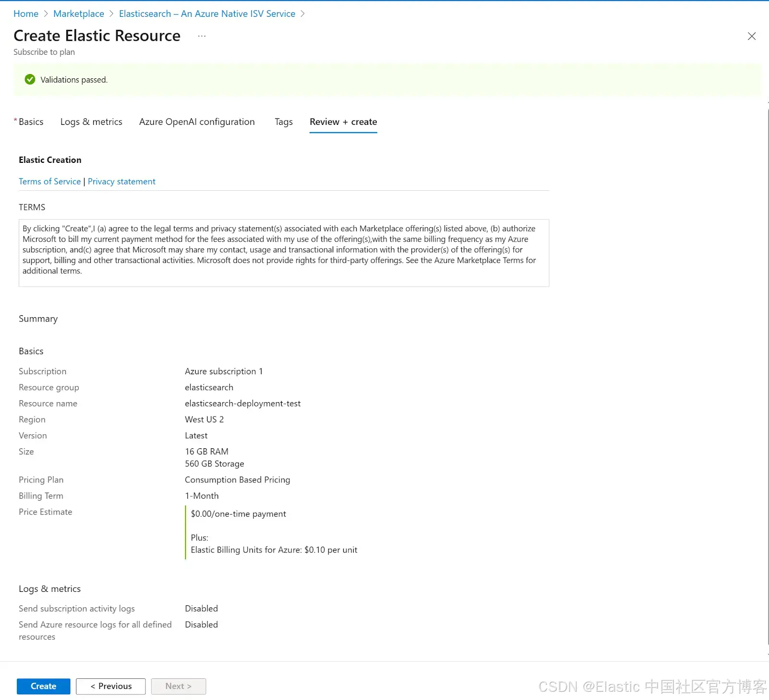Click the terms text box

pyautogui.click(x=284, y=253)
